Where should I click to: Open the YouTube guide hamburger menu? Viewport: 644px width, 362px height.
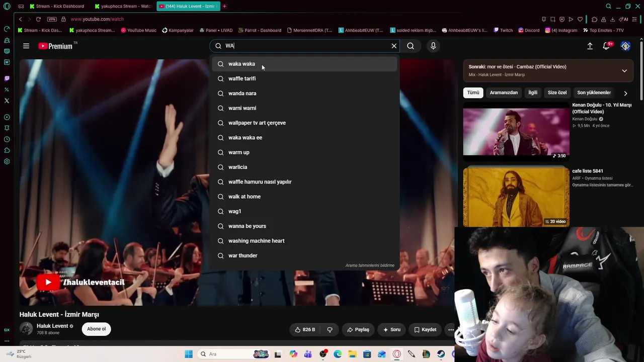[26, 46]
